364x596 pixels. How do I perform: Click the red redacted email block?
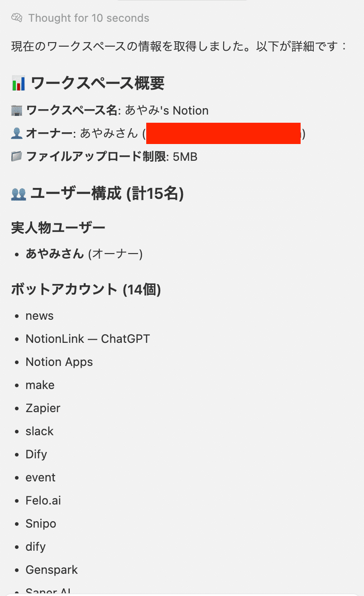point(223,134)
